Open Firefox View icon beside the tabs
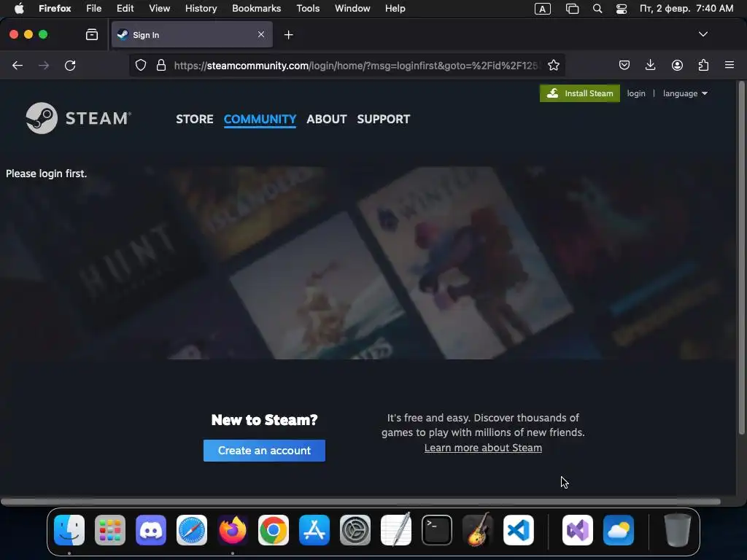The image size is (747, 560). pyautogui.click(x=91, y=34)
